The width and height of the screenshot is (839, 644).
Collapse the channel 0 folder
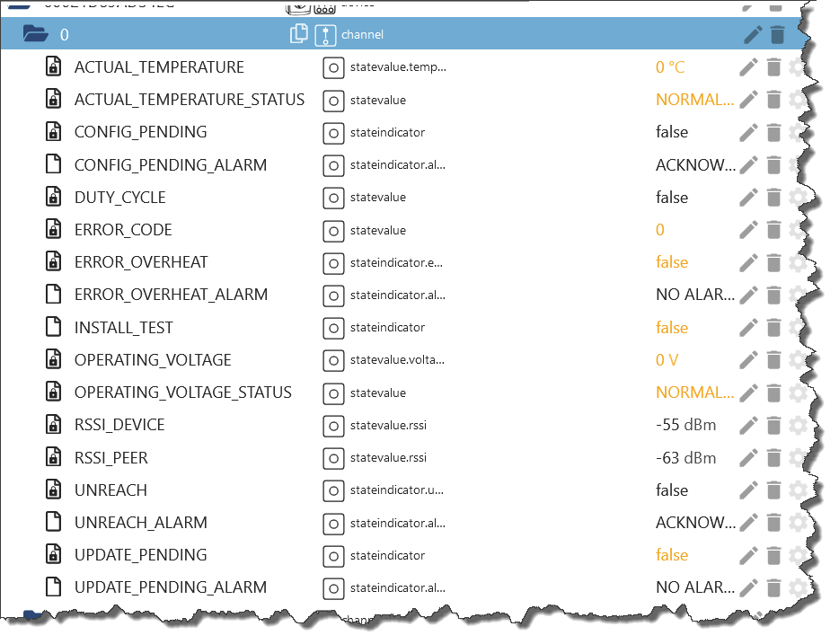coord(36,34)
